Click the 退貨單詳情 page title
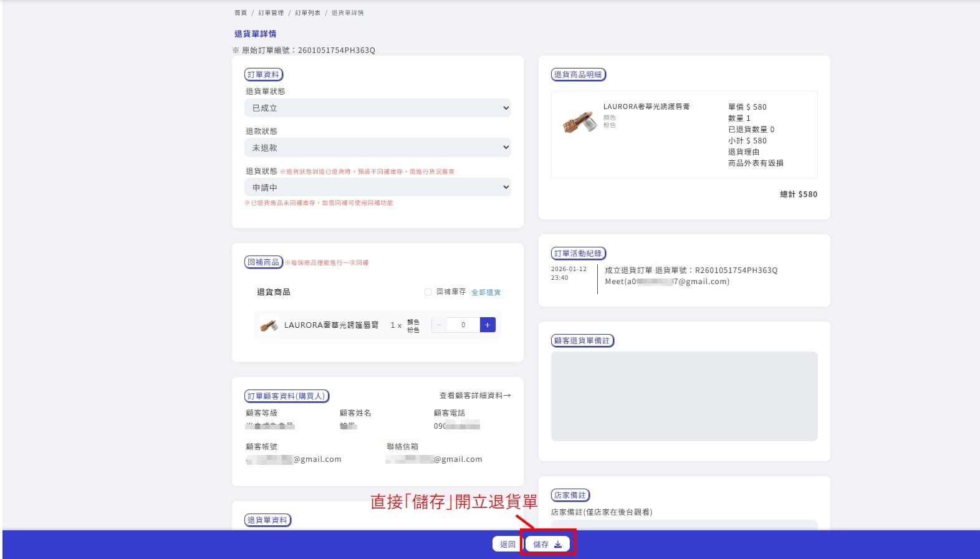The width and height of the screenshot is (980, 559). (x=256, y=34)
